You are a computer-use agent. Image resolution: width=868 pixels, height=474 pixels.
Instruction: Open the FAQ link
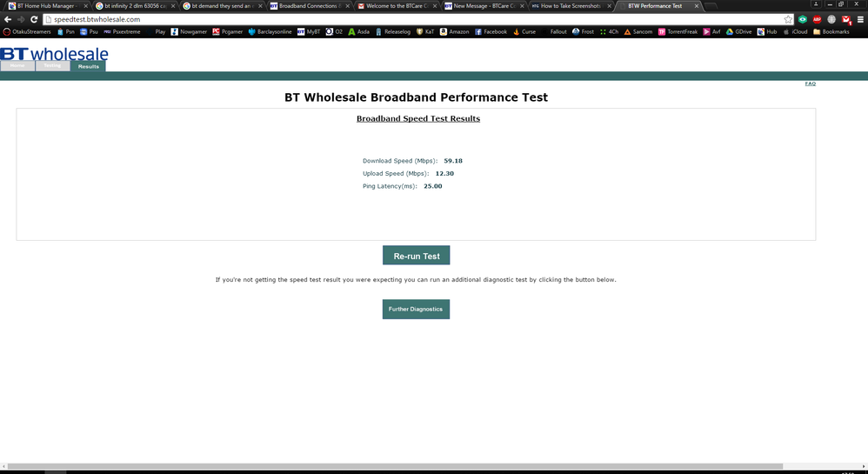pos(811,83)
